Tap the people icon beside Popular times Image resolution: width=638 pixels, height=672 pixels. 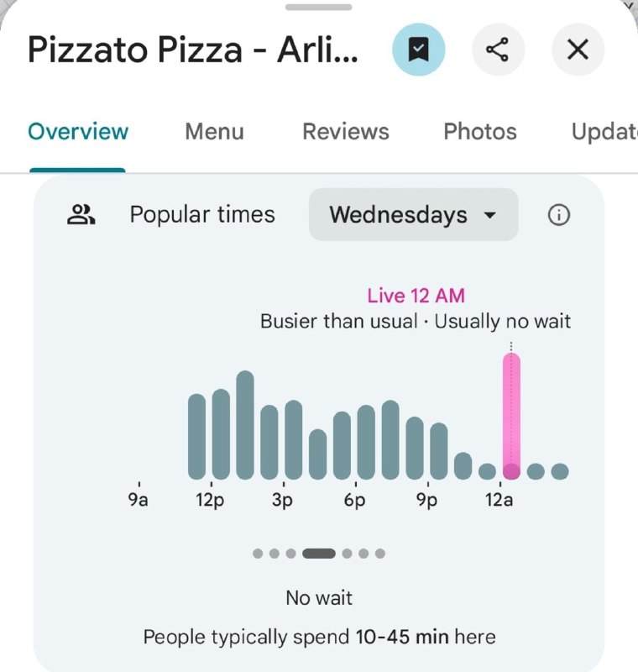[x=81, y=214]
